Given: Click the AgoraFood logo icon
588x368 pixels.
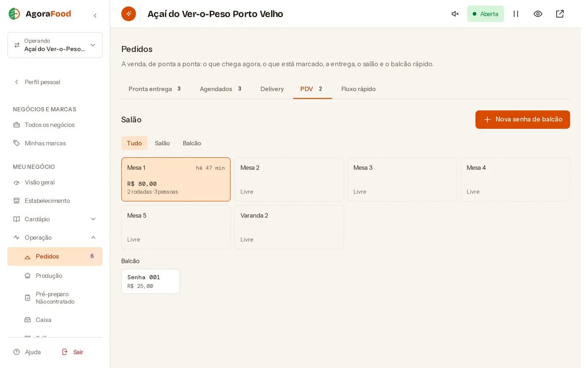Looking at the screenshot, I should point(14,14).
